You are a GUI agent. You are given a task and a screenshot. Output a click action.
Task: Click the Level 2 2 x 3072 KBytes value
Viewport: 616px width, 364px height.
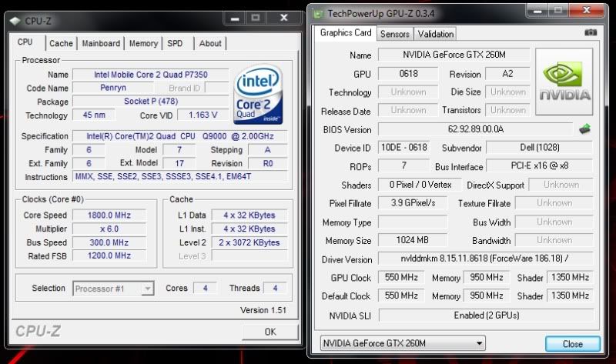(249, 242)
